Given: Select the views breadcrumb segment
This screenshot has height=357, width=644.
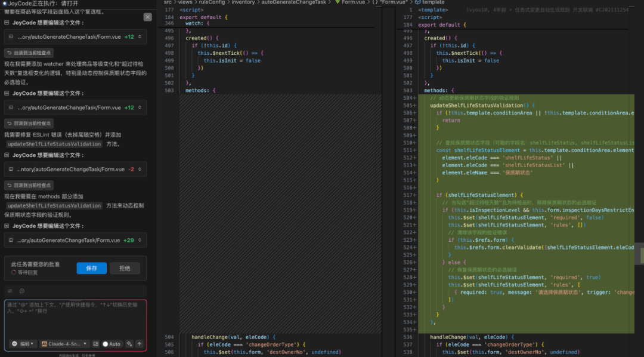Looking at the screenshot, I should 185,2.
